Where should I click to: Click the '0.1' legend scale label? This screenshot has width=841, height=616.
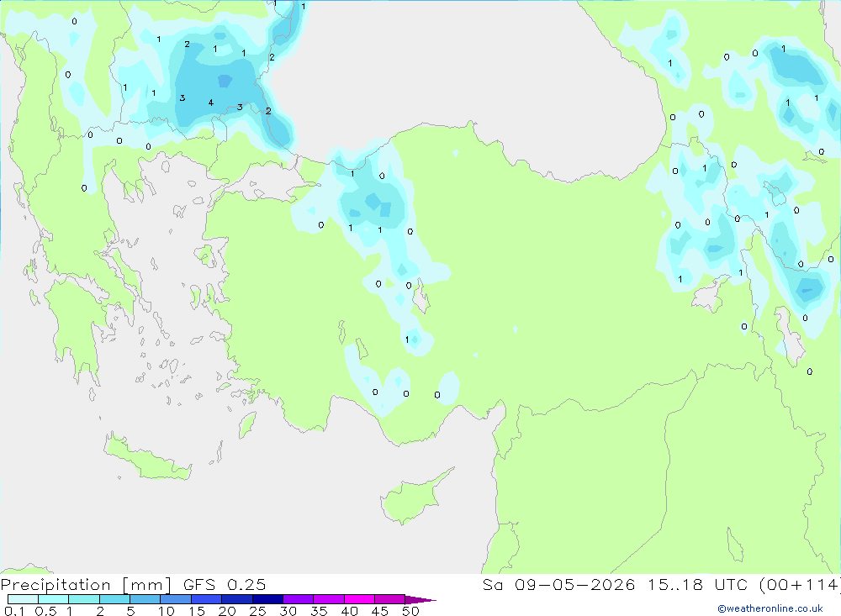pyautogui.click(x=14, y=611)
